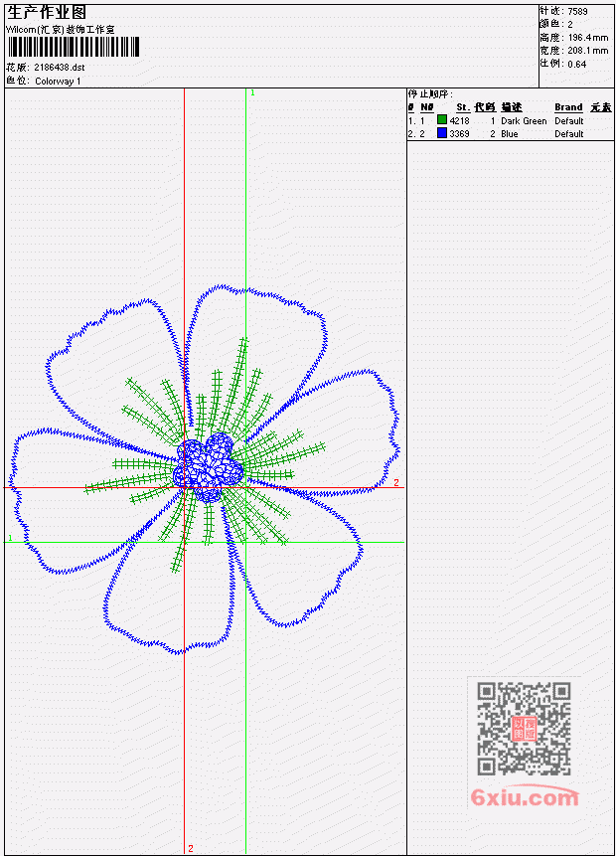Click the stitch count cell '4218'
The width and height of the screenshot is (616, 856).
click(459, 120)
